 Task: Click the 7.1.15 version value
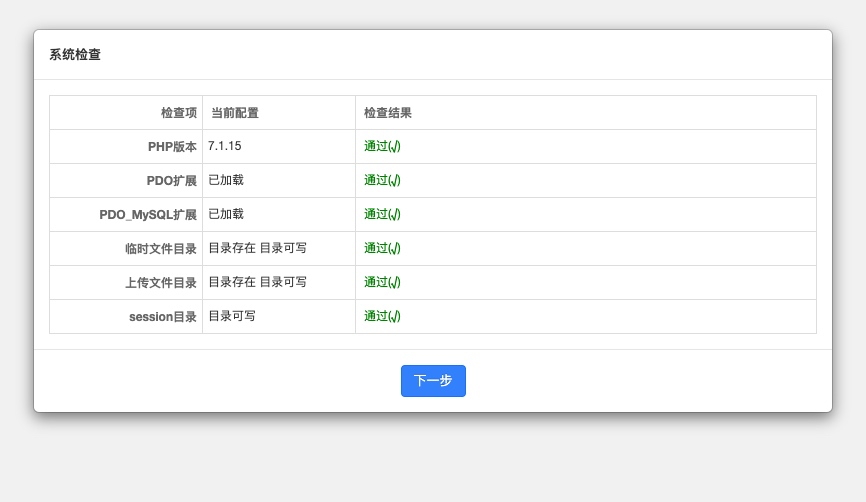point(225,146)
